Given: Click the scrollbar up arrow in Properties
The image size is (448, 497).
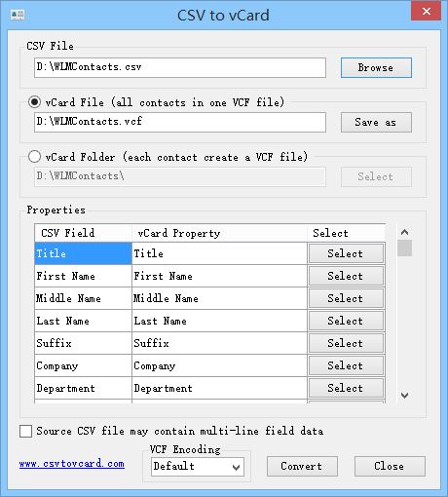Looking at the screenshot, I should point(404,232).
